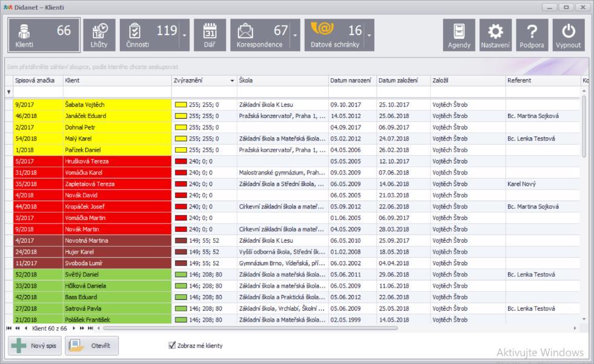Click dark red swatch in Novotná Martina row
Viewport: 594px width, 364px height.
coord(180,240)
